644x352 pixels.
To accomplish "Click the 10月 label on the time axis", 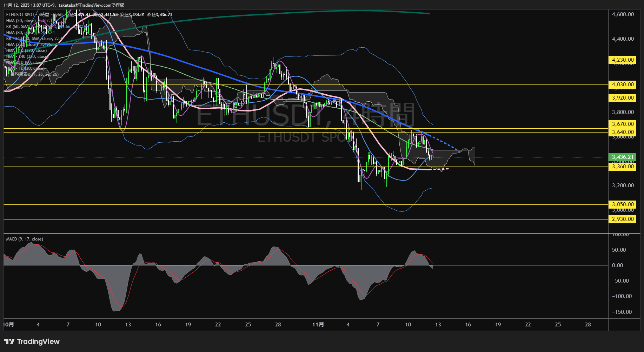I will pyautogui.click(x=9, y=325).
